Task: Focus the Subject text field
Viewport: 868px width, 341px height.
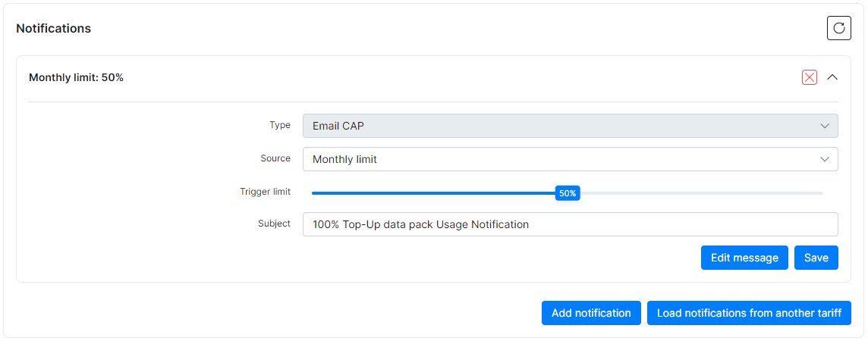Action: point(570,224)
